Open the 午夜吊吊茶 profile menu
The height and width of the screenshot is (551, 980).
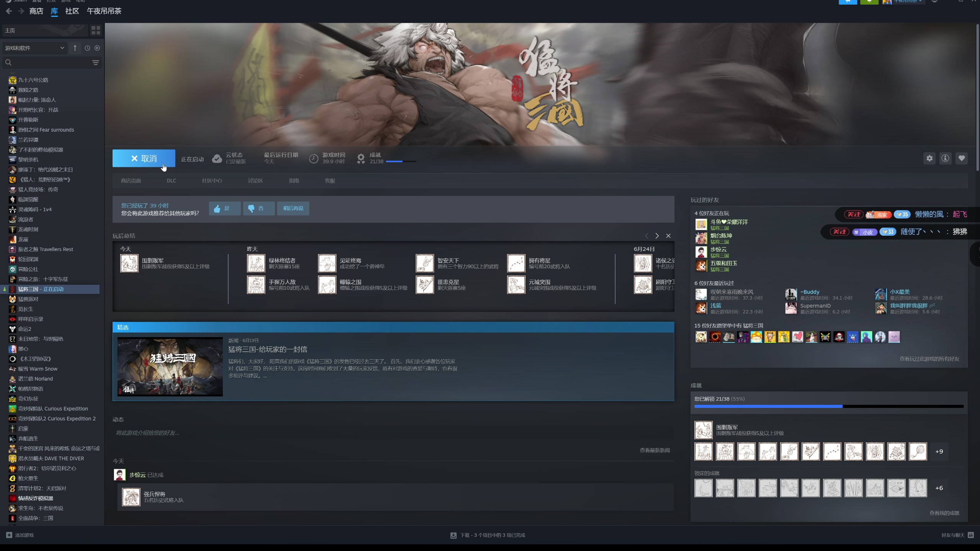tap(104, 11)
